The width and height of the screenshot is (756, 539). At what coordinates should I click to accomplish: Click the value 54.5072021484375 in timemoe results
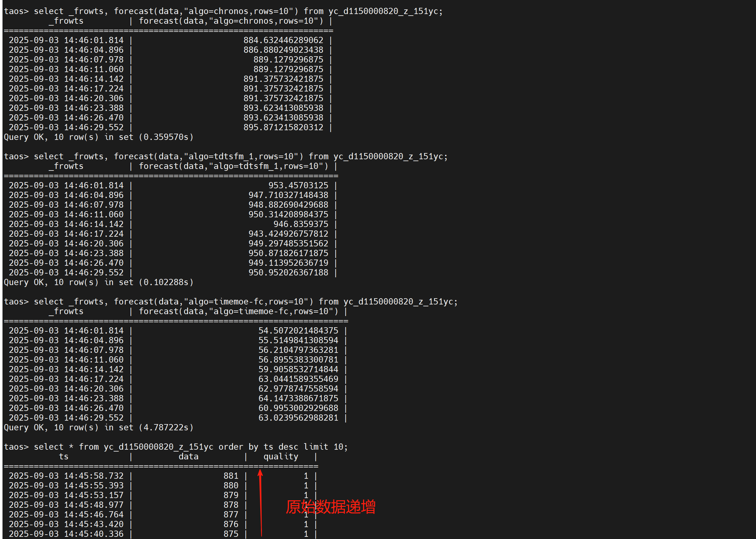click(x=298, y=331)
